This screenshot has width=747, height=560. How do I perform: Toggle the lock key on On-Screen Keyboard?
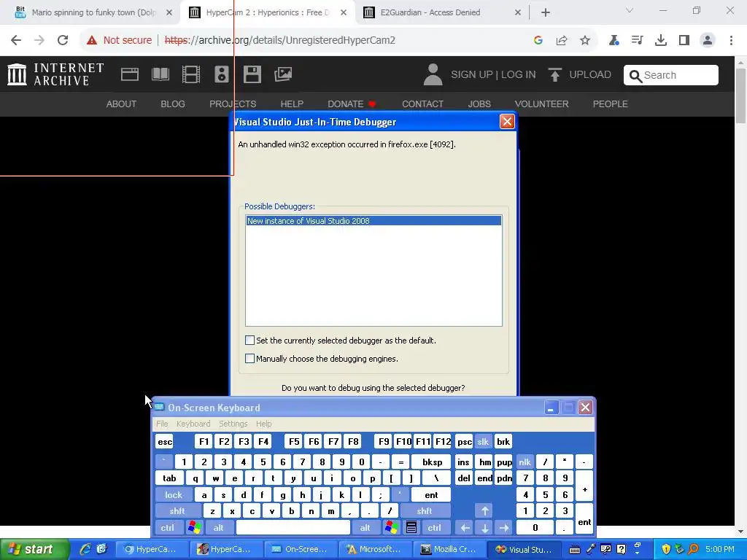[x=174, y=495]
